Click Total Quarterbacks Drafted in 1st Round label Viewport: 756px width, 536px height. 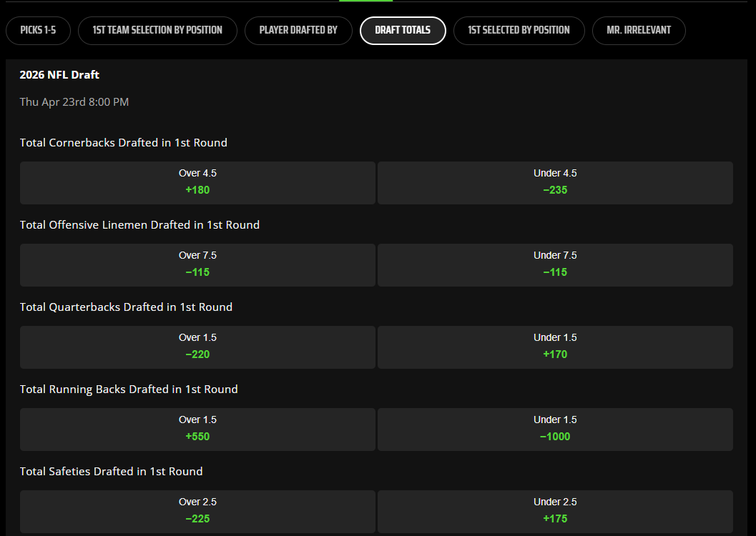click(127, 307)
